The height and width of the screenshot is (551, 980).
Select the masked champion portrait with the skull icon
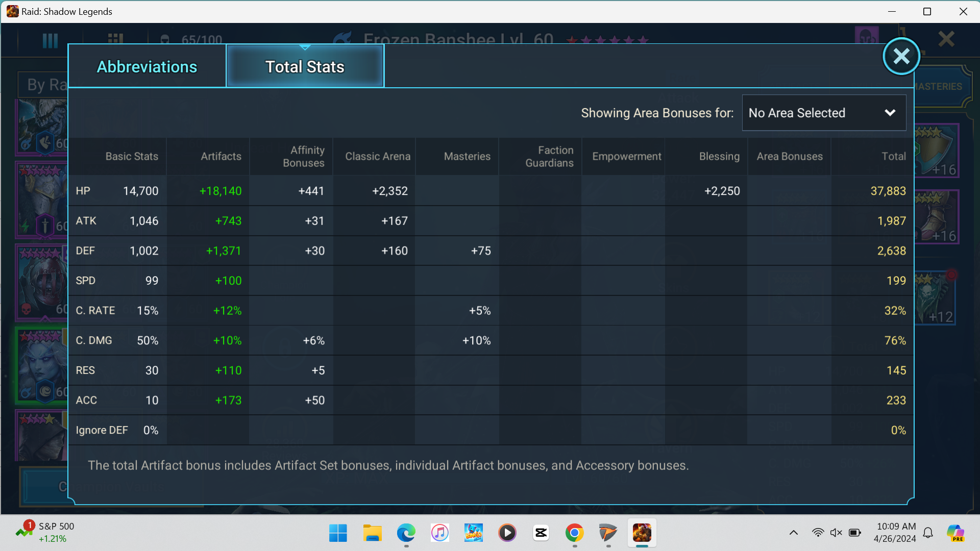tap(43, 282)
